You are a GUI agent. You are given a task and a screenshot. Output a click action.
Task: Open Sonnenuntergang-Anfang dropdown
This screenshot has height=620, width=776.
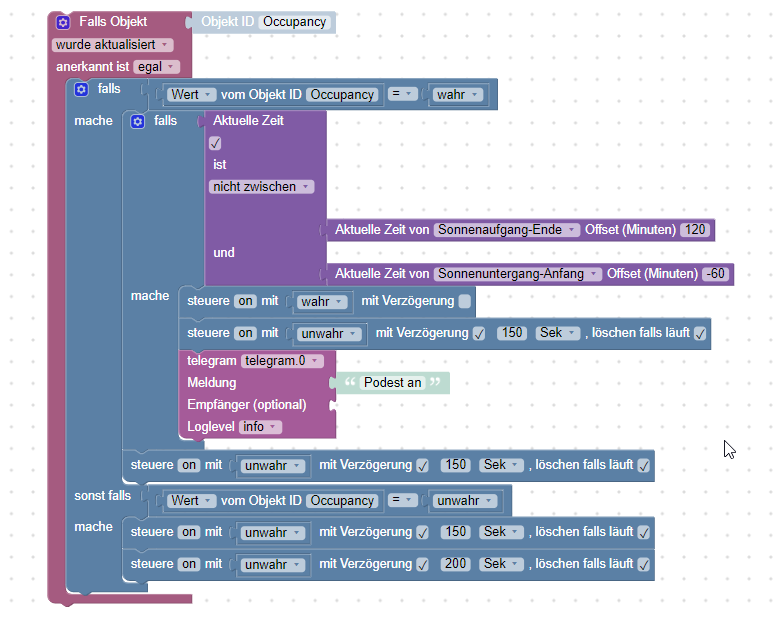pos(518,274)
